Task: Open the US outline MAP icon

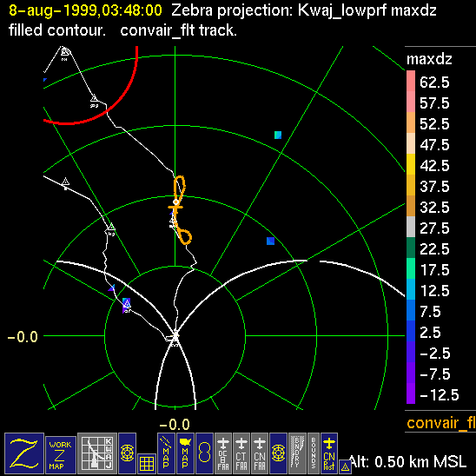Action: coord(185,453)
